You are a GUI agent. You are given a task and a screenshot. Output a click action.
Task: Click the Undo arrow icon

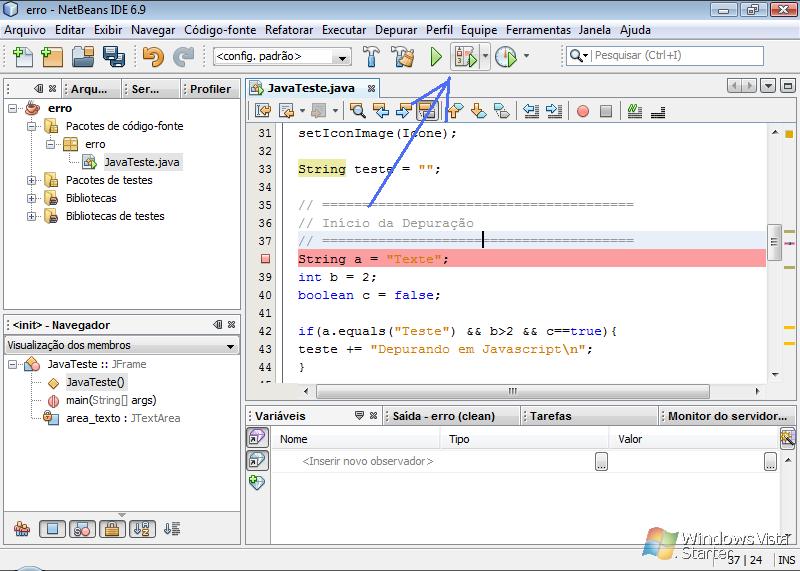point(153,56)
